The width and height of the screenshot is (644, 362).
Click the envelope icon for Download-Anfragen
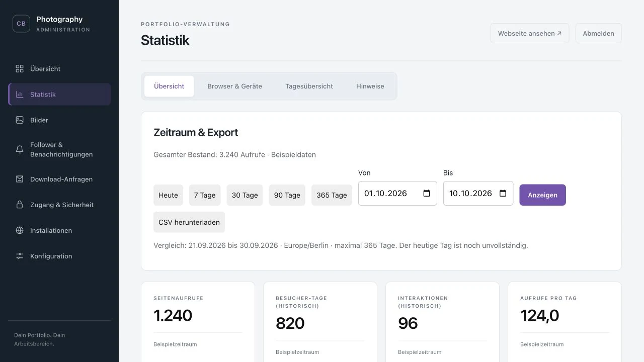click(x=20, y=179)
